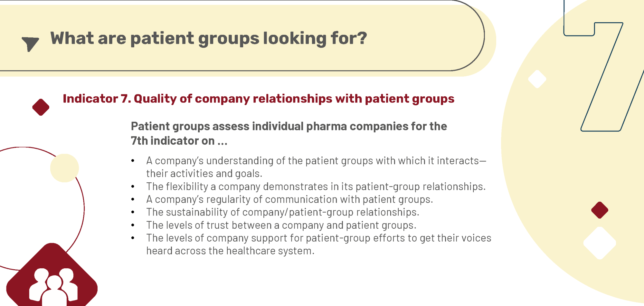644x306 pixels.
Task: Click the text '7th indicator on ...'
Action: point(179,141)
